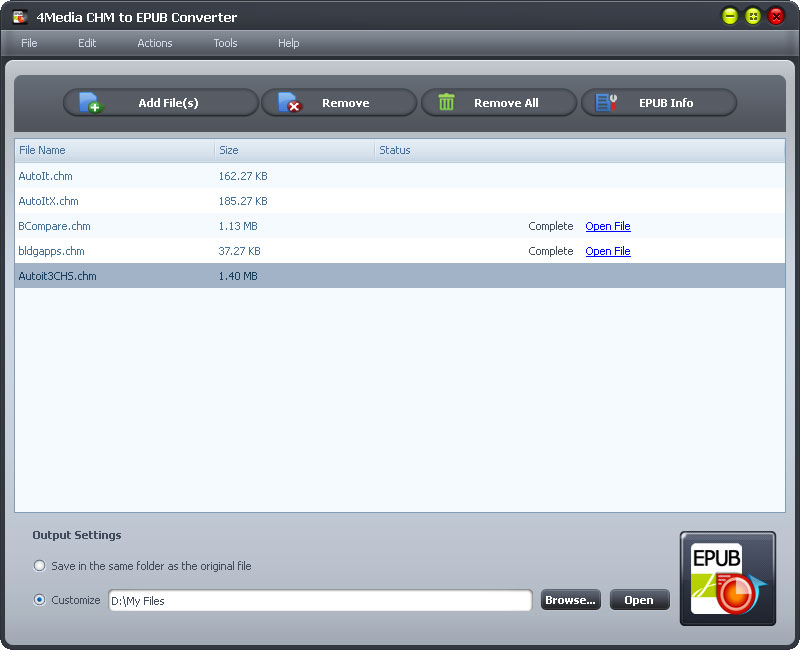Image resolution: width=800 pixels, height=650 pixels.
Task: Select the bldgapps.chm file name
Action: pyautogui.click(x=51, y=251)
